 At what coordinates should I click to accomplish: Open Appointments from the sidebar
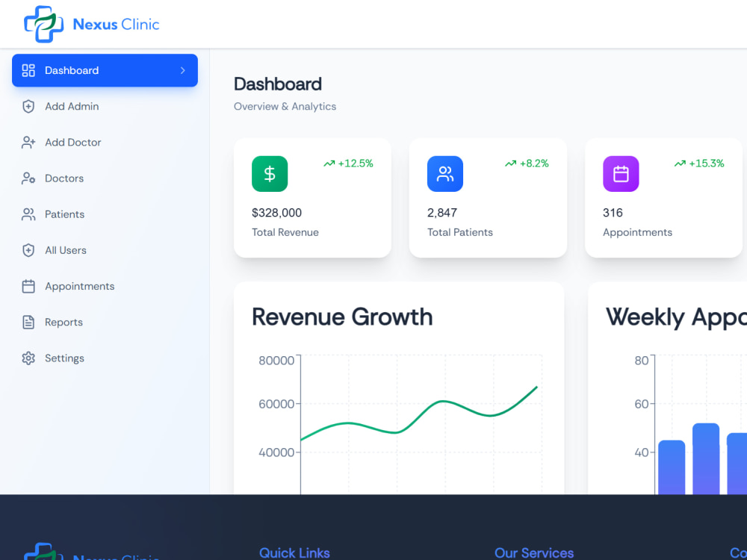tap(105, 286)
